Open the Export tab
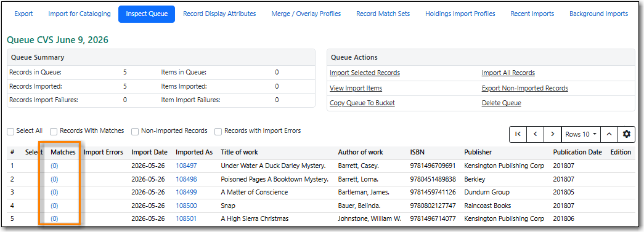The height and width of the screenshot is (232, 644). point(23,14)
